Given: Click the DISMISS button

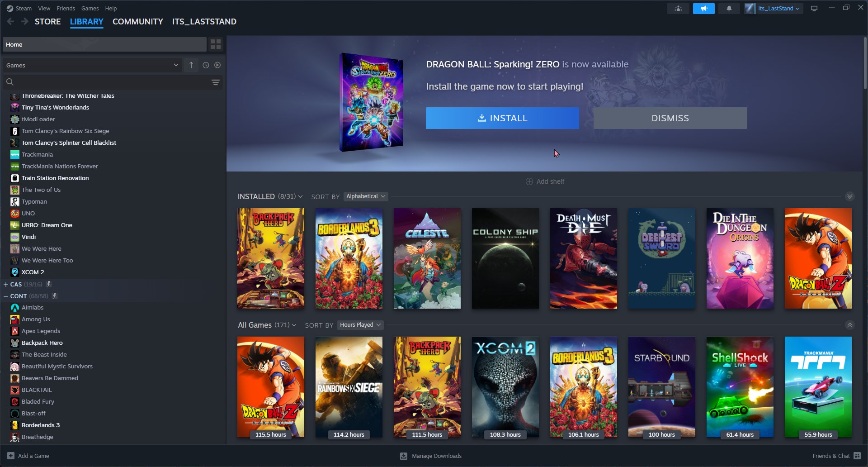Looking at the screenshot, I should tap(670, 118).
